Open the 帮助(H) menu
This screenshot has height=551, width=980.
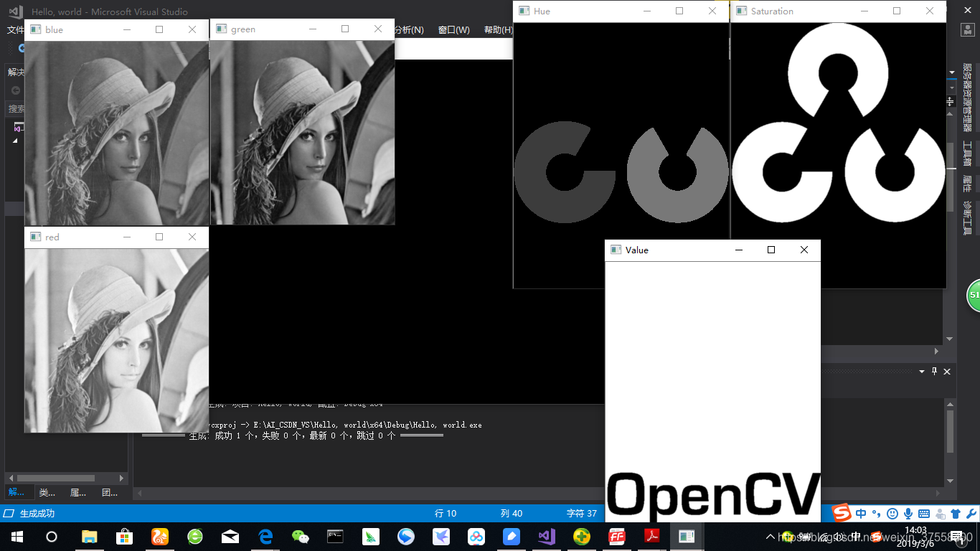498,30
